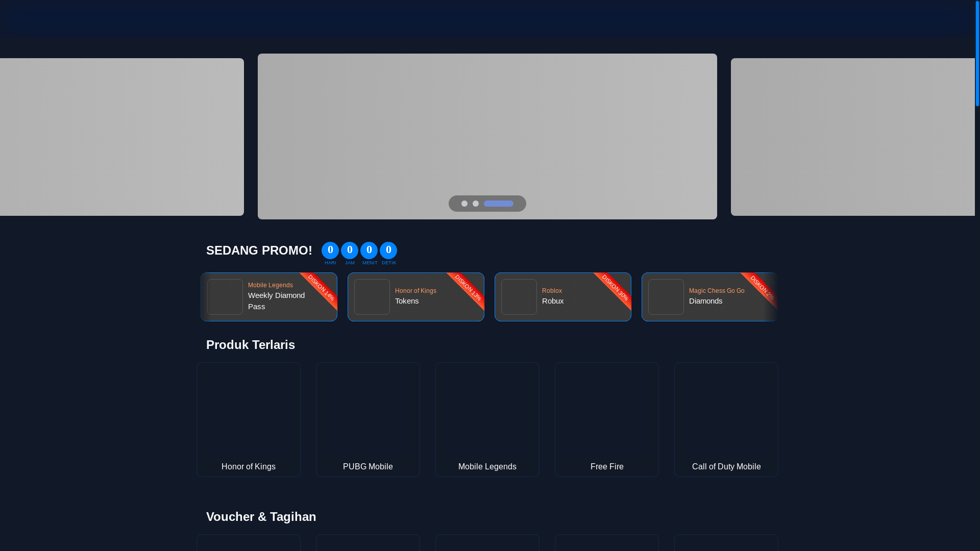The width and height of the screenshot is (980, 551).
Task: Open Roblox Robux promo card
Action: point(563,297)
